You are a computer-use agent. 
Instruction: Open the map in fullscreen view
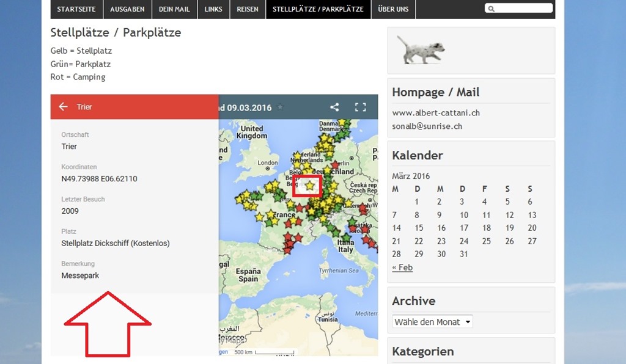pyautogui.click(x=361, y=107)
